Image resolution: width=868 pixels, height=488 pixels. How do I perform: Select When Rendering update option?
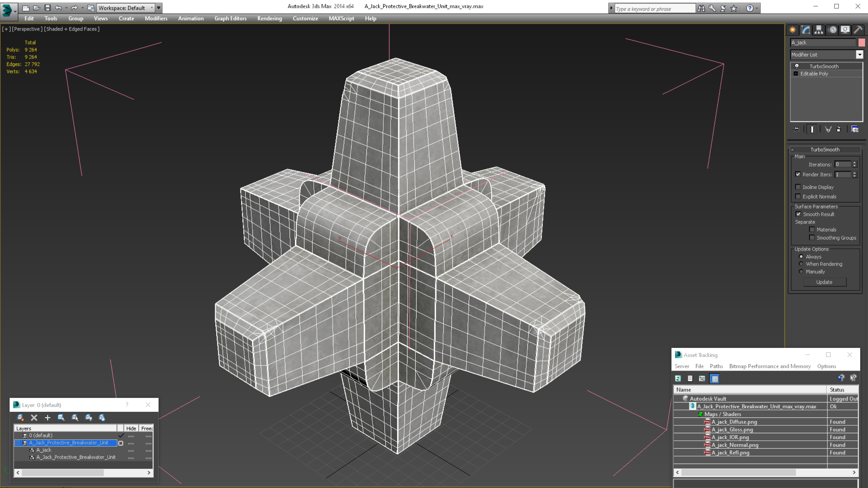coord(801,264)
